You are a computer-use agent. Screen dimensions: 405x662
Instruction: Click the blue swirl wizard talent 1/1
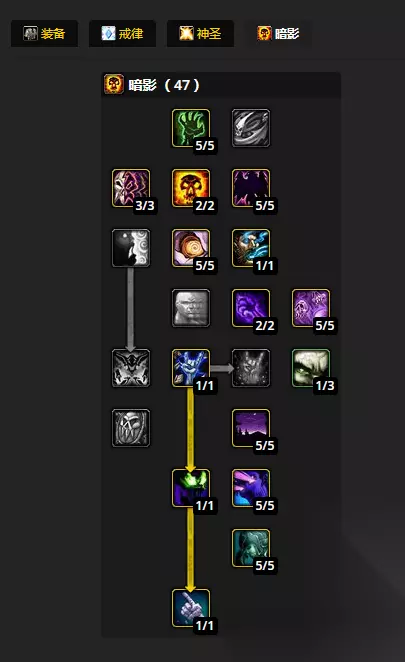click(x=251, y=248)
